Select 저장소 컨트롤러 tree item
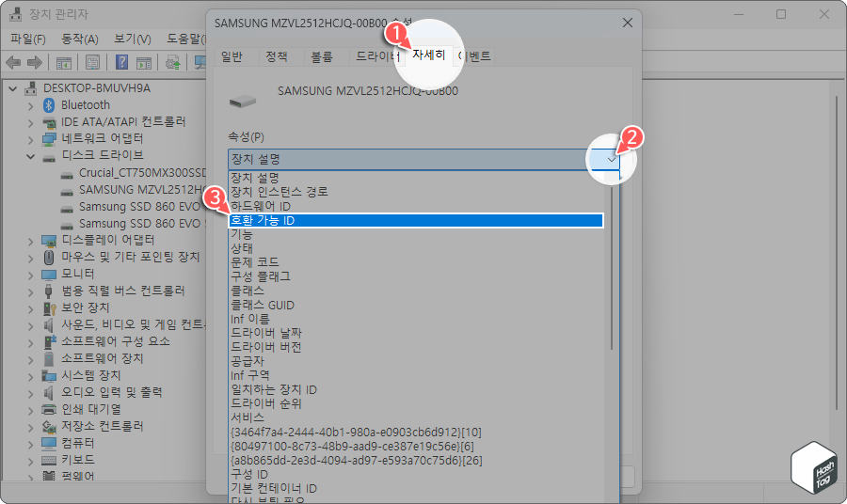 102,426
